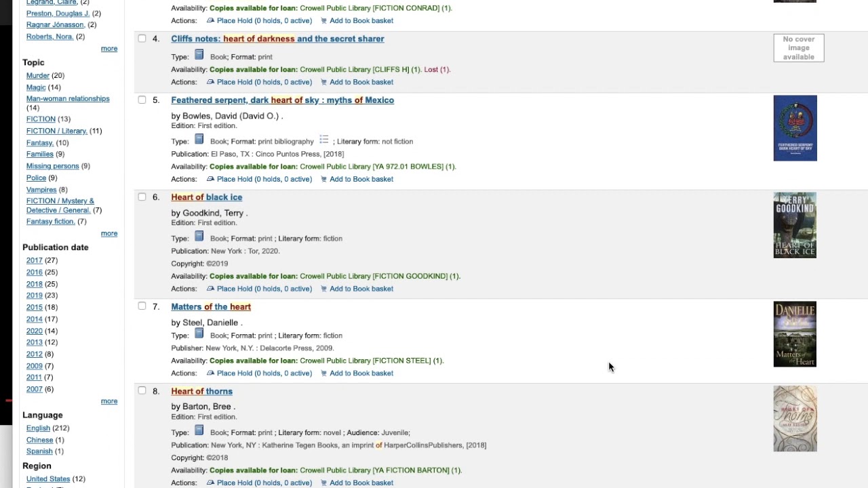This screenshot has width=868, height=488.
Task: Filter results by Murder topic
Action: [x=37, y=75]
